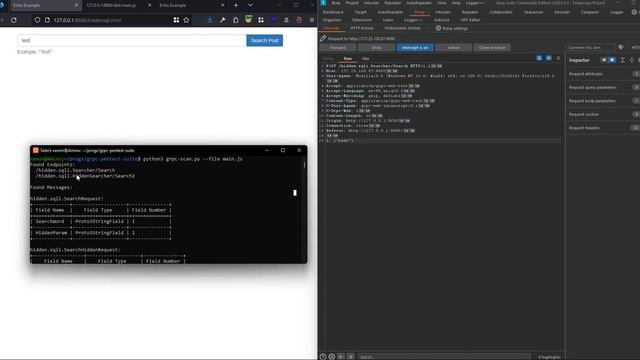Click the wrench extension icon in Firefox
This screenshot has height=360, width=640.
[223, 20]
